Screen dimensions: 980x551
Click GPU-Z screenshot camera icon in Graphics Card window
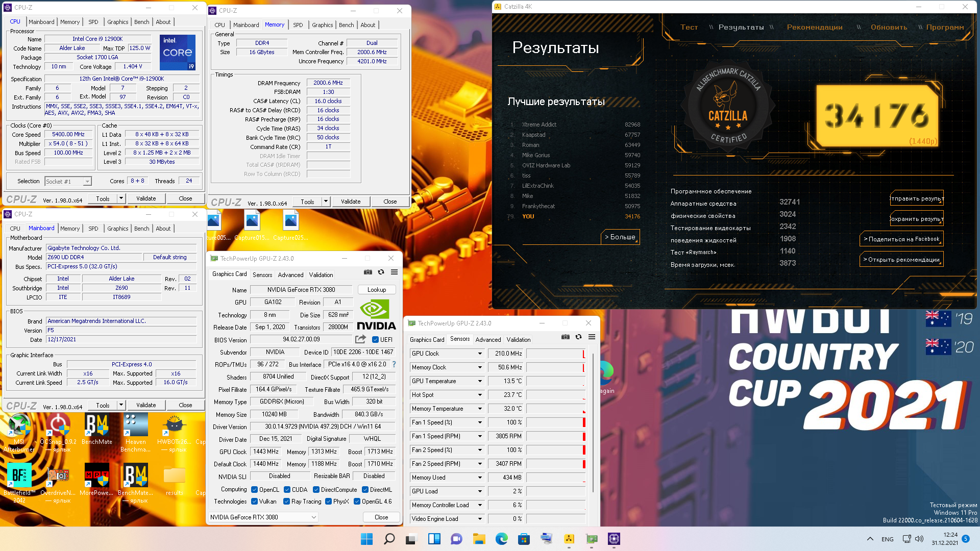click(x=367, y=272)
